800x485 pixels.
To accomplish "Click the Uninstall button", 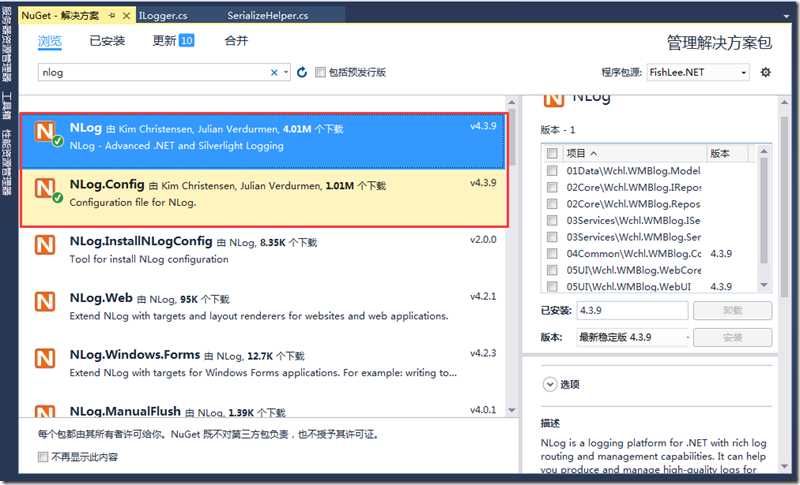I will 733,310.
